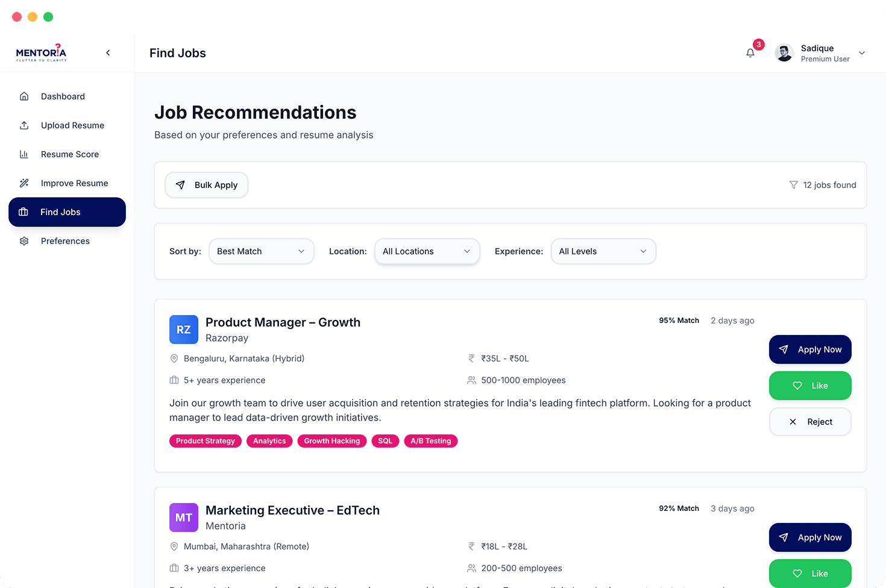Open the All Locations dropdown
This screenshot has height=588, width=886.
(x=427, y=251)
